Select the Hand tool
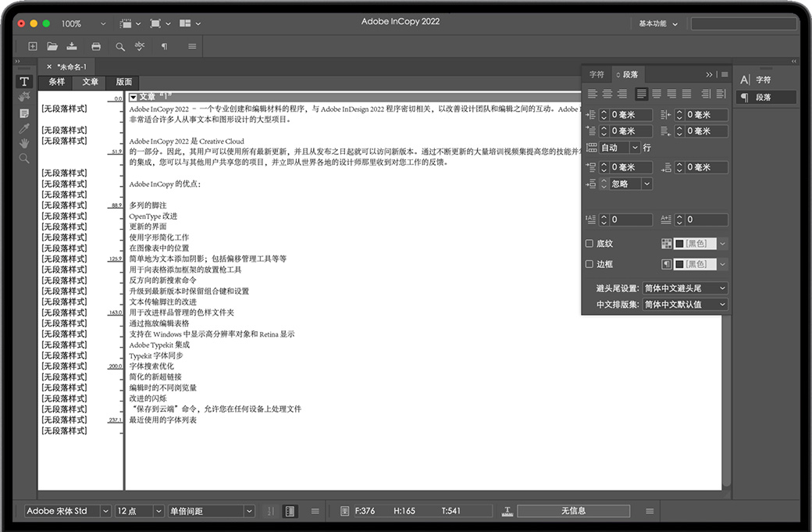 pyautogui.click(x=24, y=143)
